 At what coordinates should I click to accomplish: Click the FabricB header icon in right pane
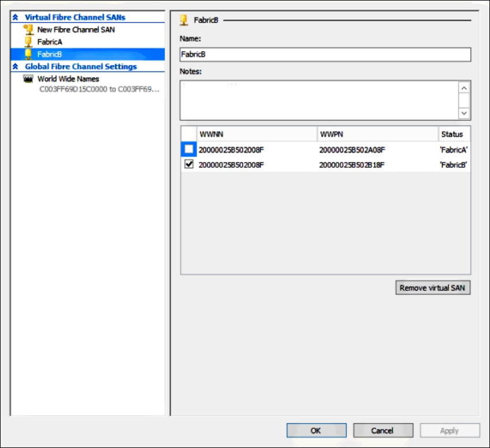pos(184,20)
